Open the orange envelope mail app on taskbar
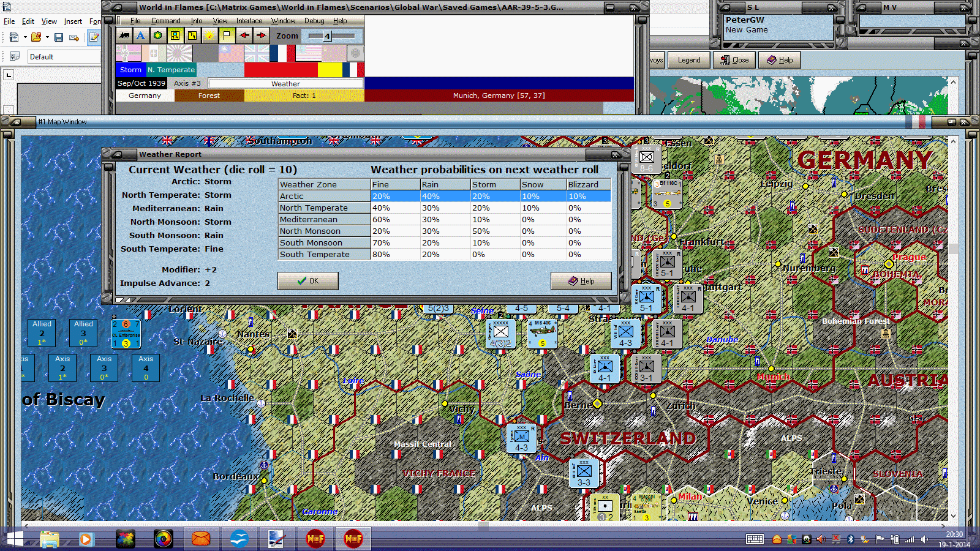The image size is (980, 551). [201, 539]
